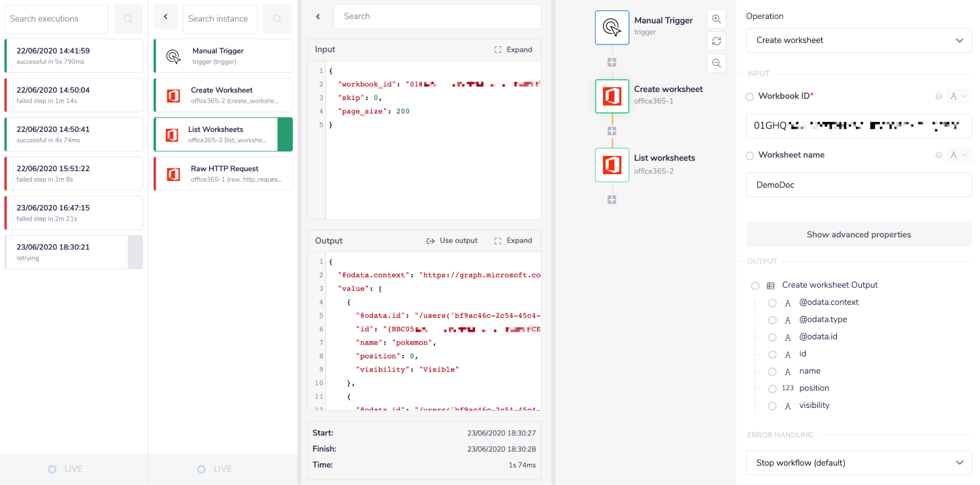Click Use output in the Output panel
This screenshot has width=980, height=485.
[451, 240]
